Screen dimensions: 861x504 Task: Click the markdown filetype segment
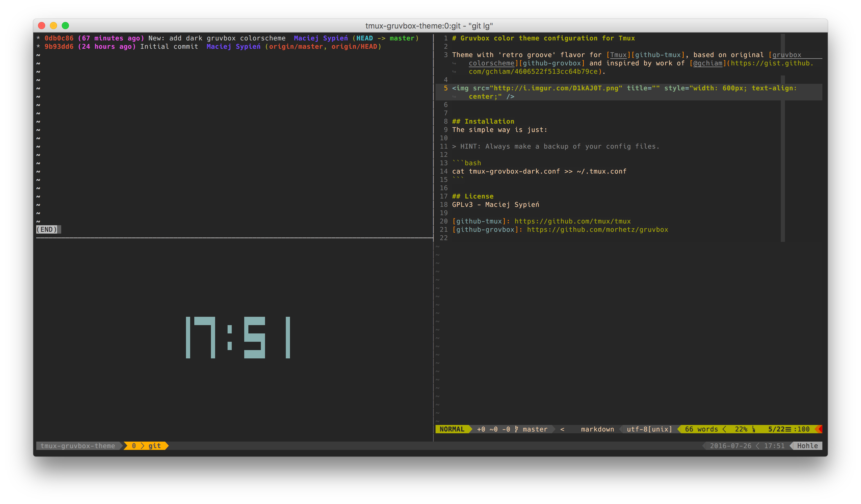point(597,429)
